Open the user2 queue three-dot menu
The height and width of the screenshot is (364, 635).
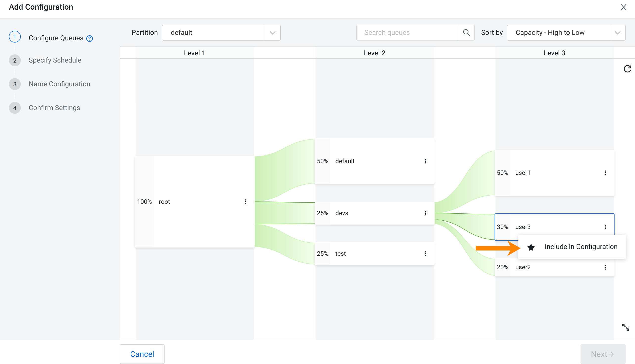[605, 267]
